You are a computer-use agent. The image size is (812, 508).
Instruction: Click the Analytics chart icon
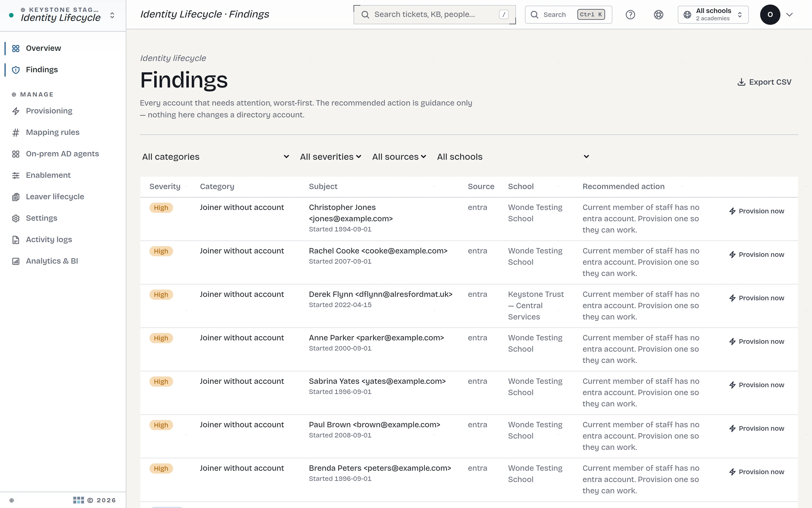tap(16, 261)
